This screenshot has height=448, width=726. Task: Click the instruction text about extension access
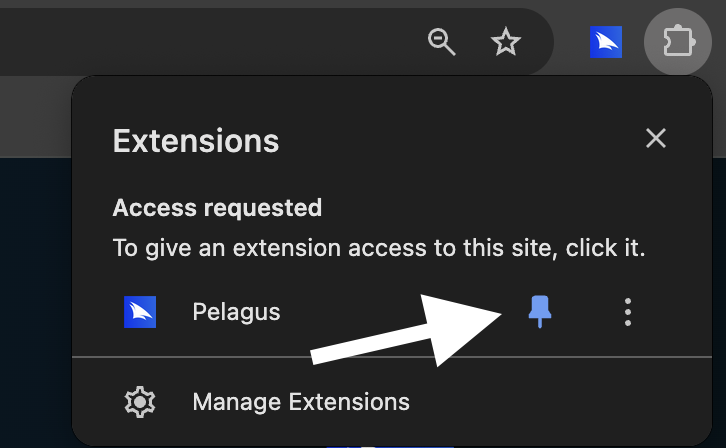379,248
